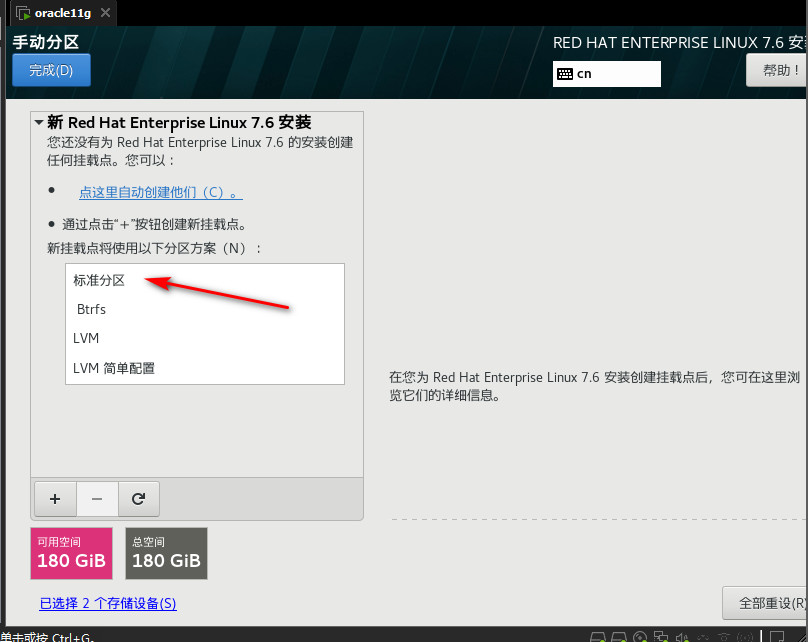Open help with the 帮助! button
The height and width of the screenshot is (642, 809).
click(777, 70)
